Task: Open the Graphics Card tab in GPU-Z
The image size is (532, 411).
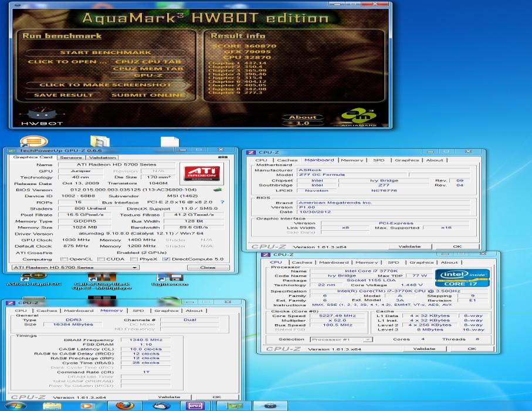Action: click(x=33, y=157)
